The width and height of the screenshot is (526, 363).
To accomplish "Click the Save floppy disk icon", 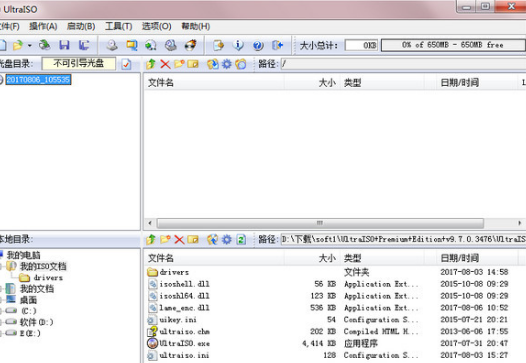I will (x=64, y=45).
